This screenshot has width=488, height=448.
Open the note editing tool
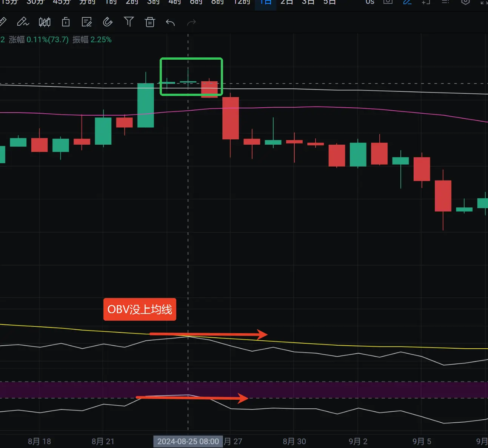[87, 22]
